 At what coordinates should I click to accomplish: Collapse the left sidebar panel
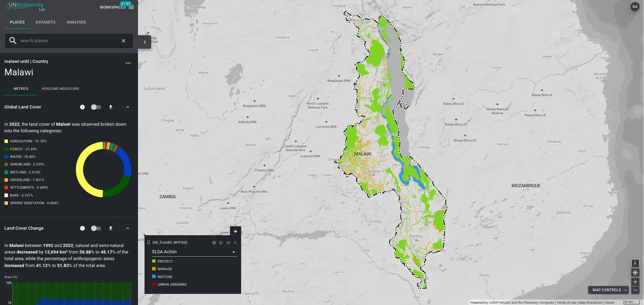[145, 42]
